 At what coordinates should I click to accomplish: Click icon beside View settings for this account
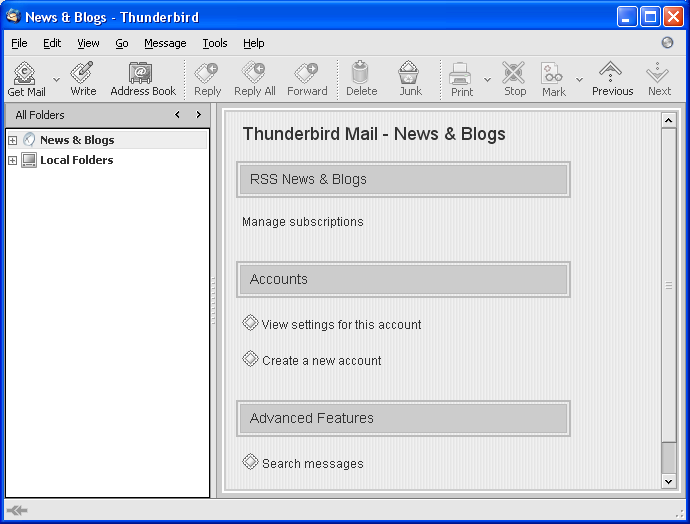[x=250, y=322]
